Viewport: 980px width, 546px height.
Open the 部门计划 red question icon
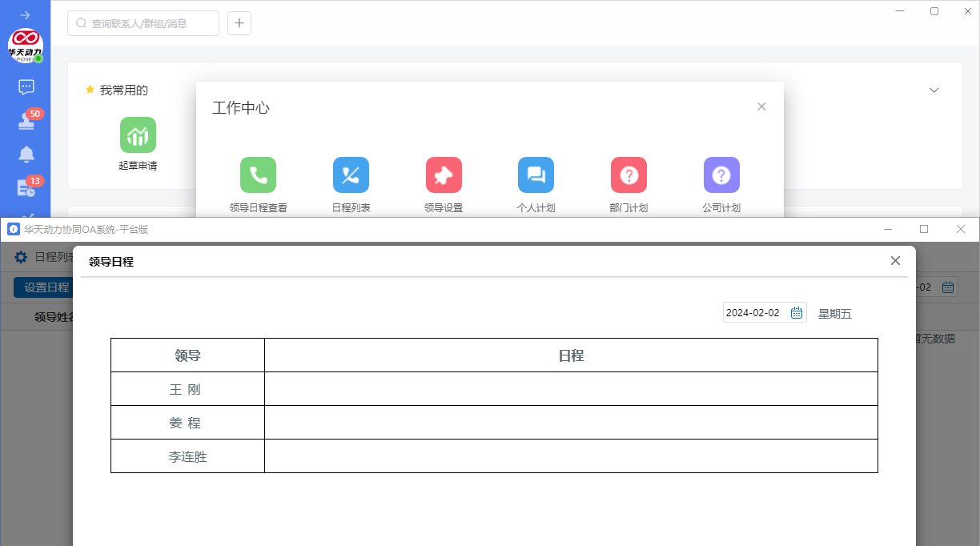[x=629, y=175]
